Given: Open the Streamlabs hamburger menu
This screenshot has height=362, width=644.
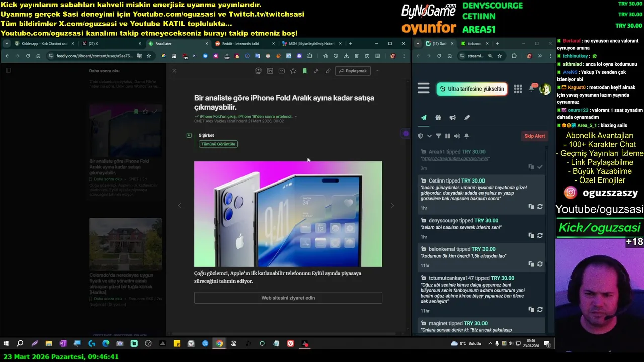Looking at the screenshot, I should coord(424,88).
